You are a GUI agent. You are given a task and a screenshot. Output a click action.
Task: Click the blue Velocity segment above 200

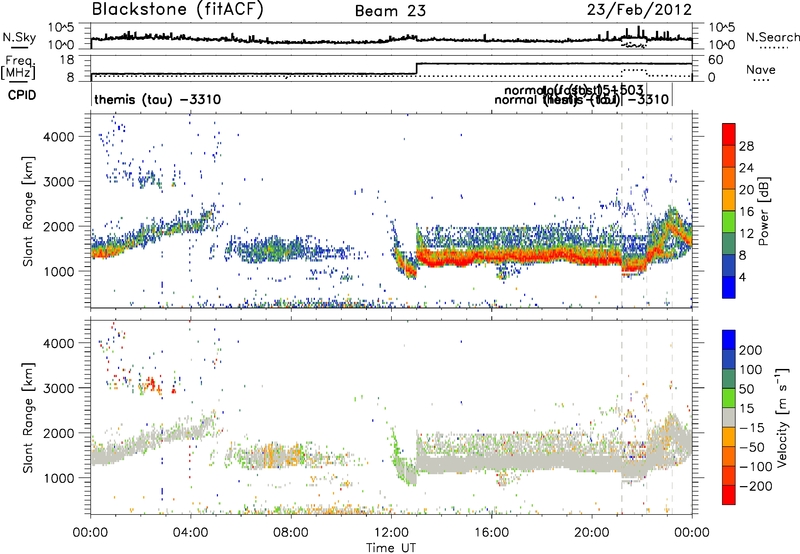tap(729, 340)
